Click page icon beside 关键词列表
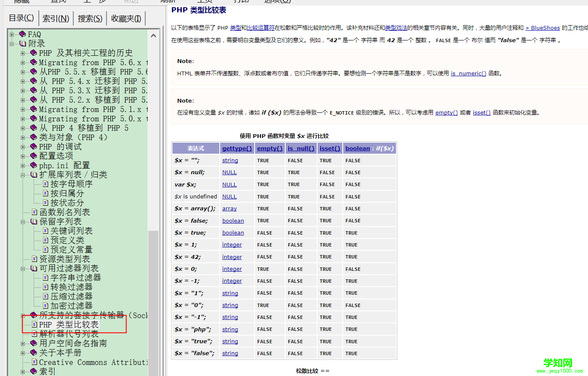The image size is (588, 376). [46, 231]
